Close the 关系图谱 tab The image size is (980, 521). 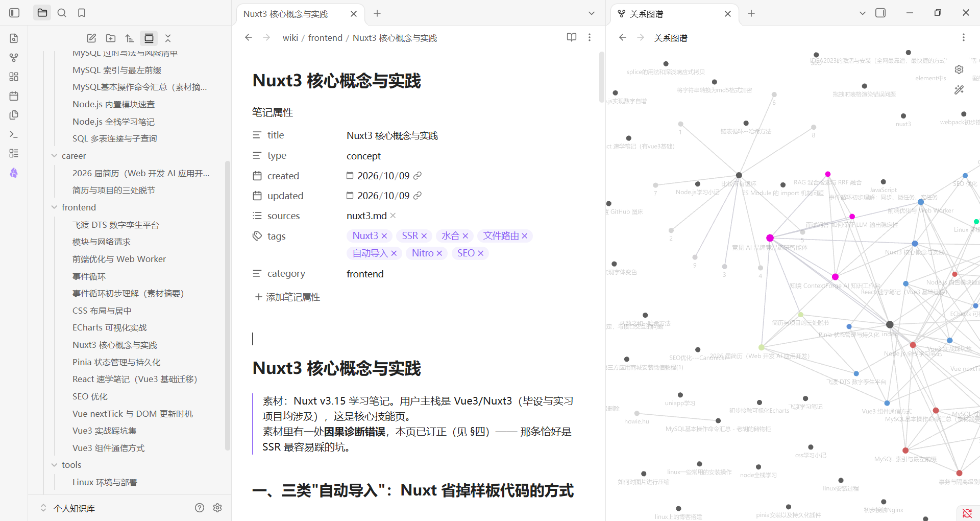728,14
